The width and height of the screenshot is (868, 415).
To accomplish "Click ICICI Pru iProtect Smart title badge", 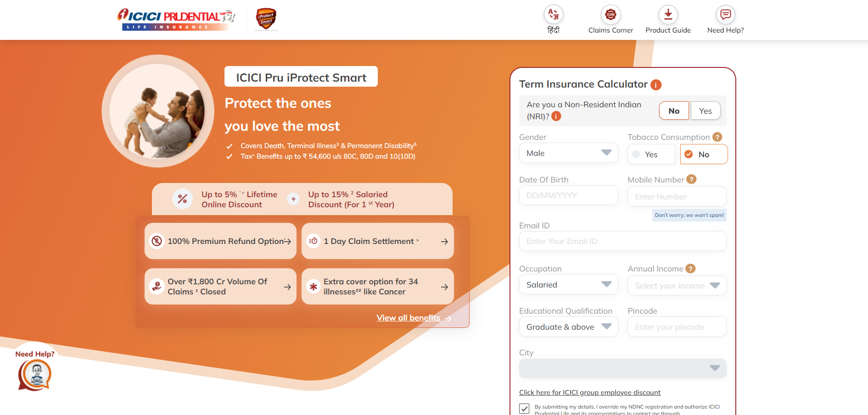I will 301,77.
